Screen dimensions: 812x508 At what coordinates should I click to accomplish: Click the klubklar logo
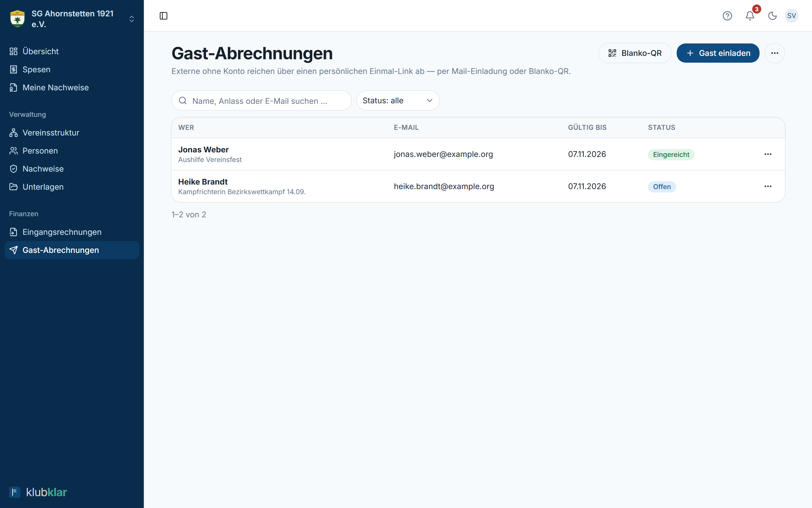38,492
